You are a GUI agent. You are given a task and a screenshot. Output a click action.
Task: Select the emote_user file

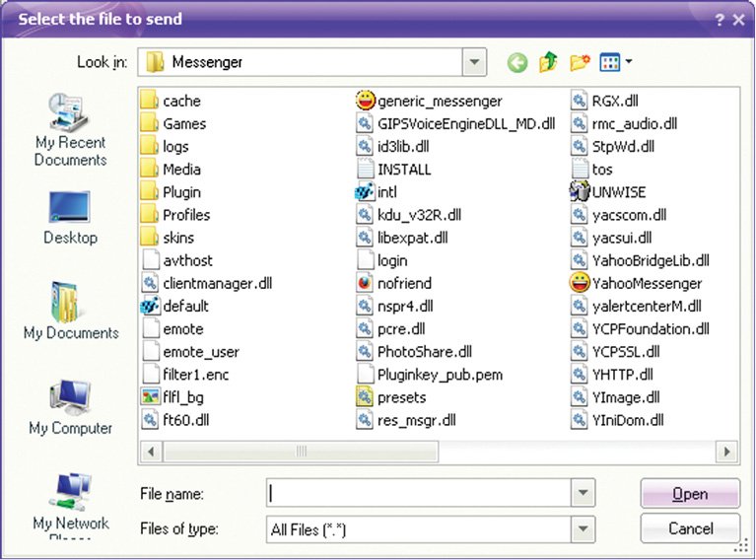coord(191,352)
